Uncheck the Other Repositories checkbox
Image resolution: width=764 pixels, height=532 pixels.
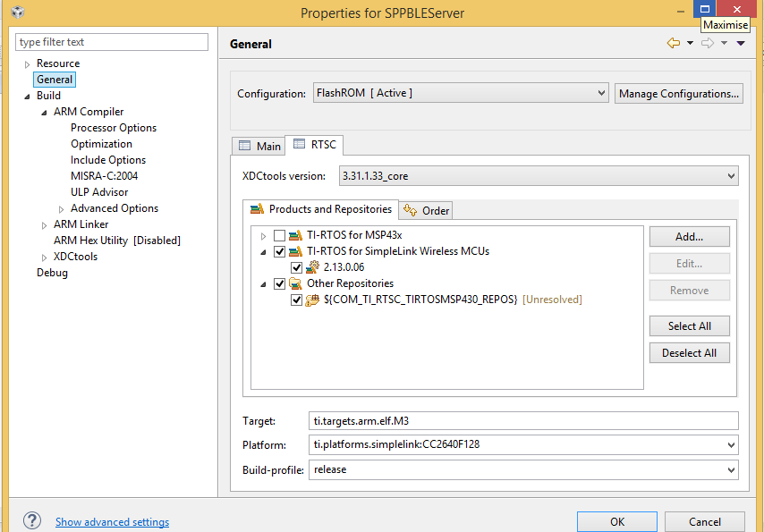pos(279,283)
